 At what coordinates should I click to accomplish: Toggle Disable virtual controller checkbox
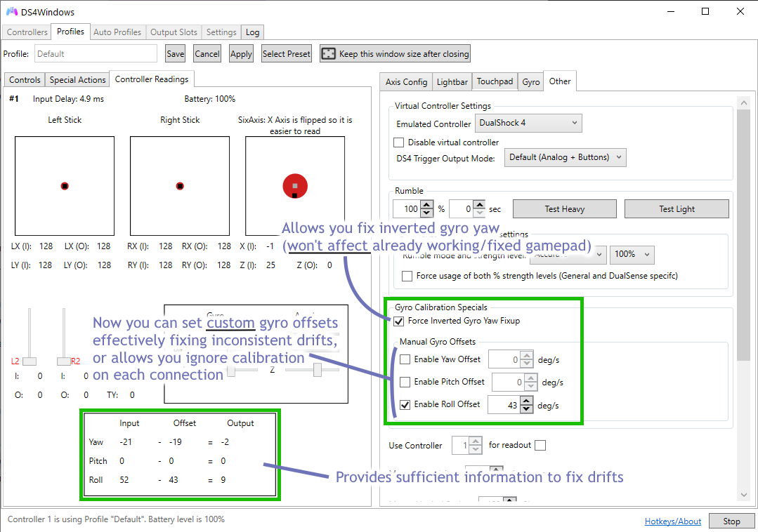click(399, 142)
